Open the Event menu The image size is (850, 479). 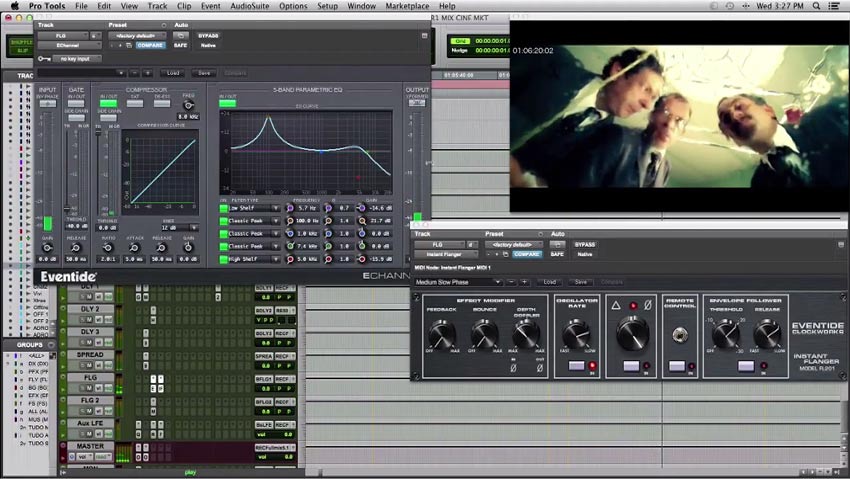tap(210, 6)
